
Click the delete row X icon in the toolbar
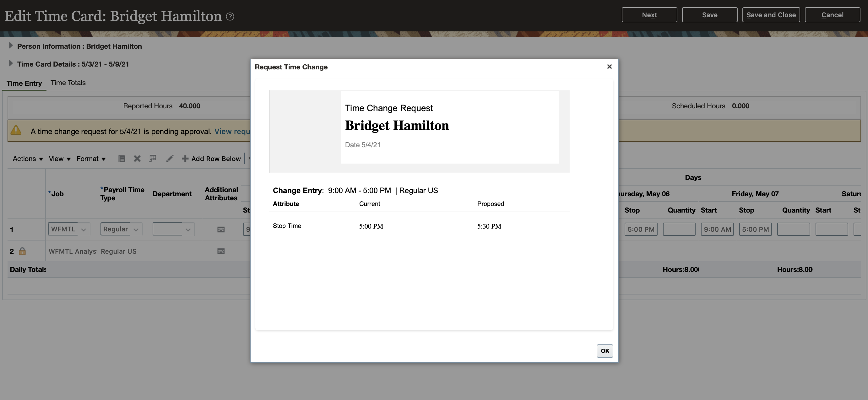(x=137, y=159)
